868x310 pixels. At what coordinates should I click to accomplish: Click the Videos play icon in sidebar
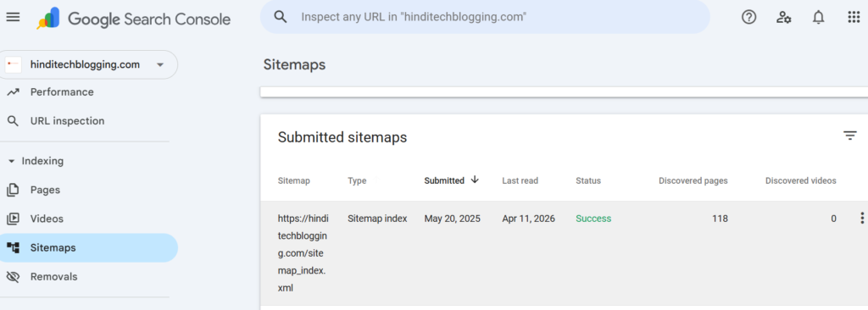click(x=13, y=219)
